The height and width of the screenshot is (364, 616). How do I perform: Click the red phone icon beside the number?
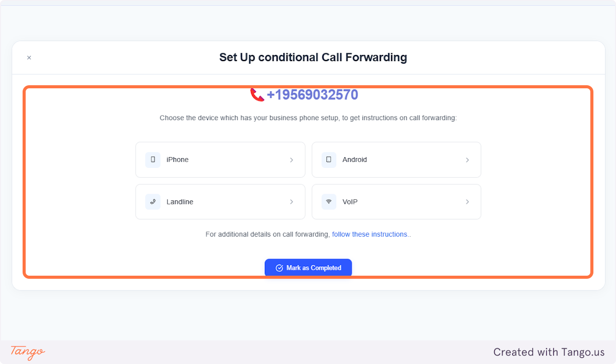pyautogui.click(x=256, y=94)
